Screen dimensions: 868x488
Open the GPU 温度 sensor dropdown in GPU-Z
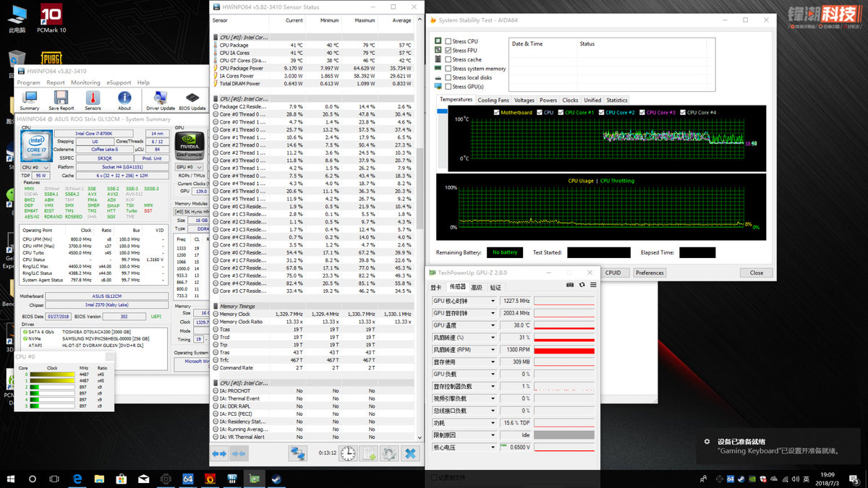493,325
